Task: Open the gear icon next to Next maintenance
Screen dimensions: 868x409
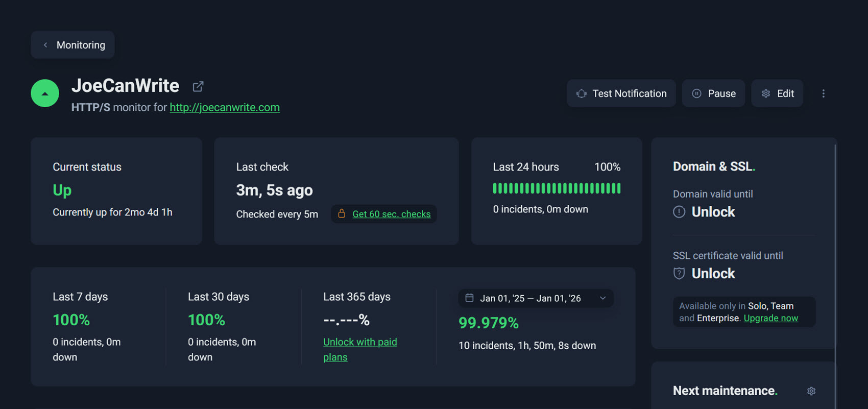Action: tap(811, 391)
